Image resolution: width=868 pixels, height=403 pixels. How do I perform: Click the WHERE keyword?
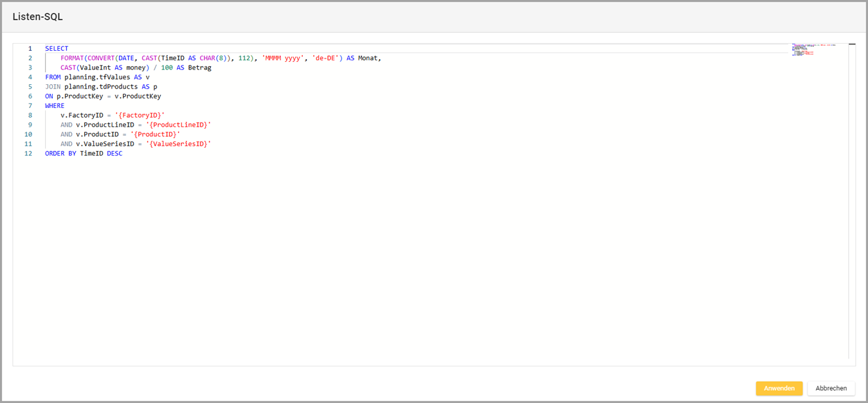pyautogui.click(x=55, y=106)
